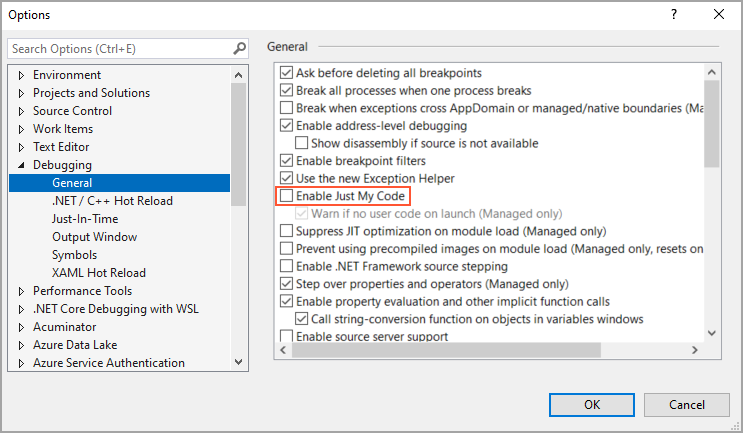
Task: Toggle Enable Just My Code checkbox
Action: (287, 197)
